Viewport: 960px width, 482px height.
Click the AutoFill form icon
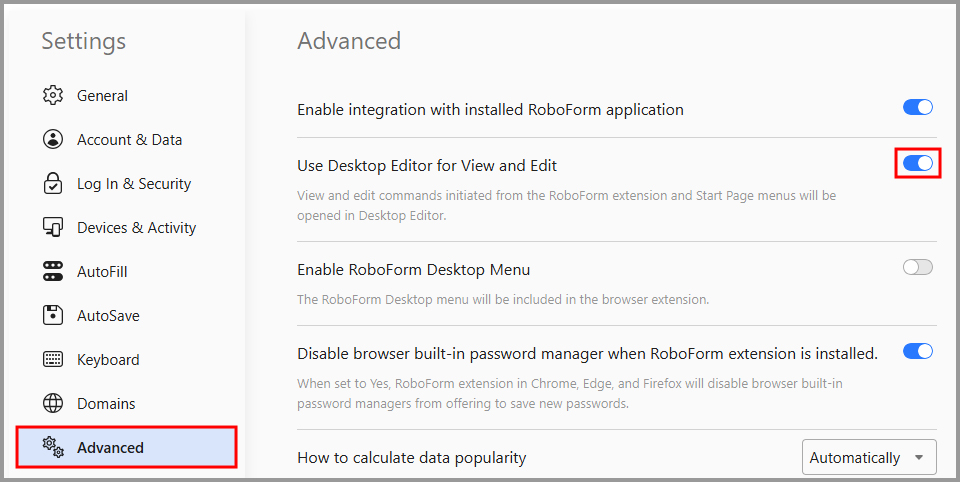click(53, 271)
